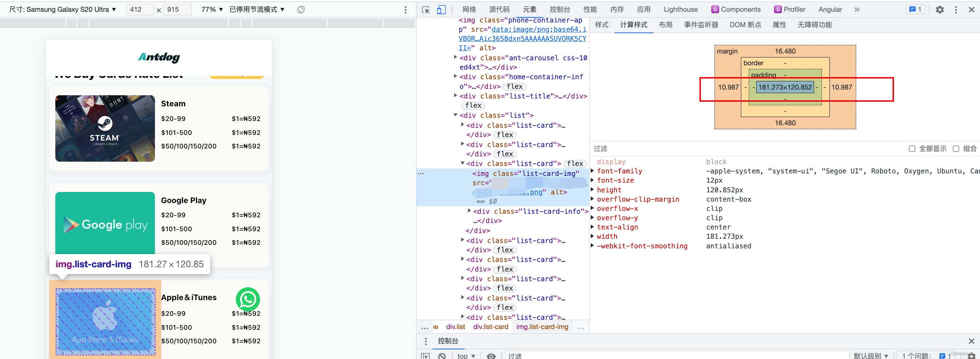Close the DevTools panel

971,10
